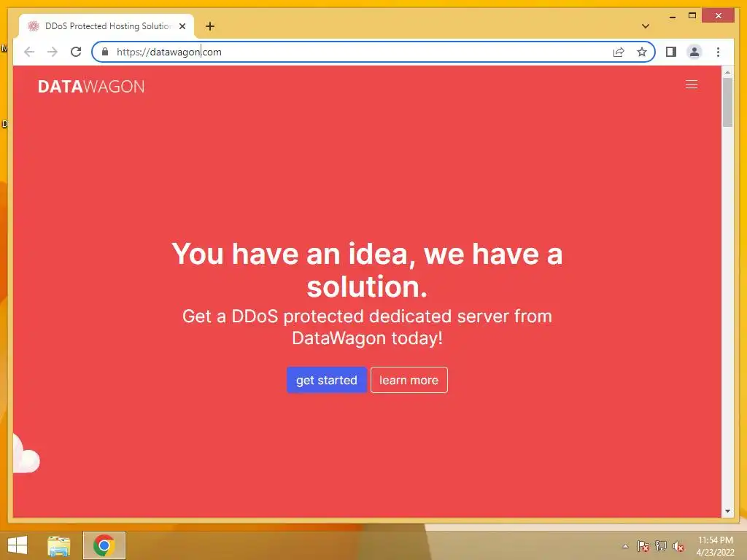This screenshot has height=560, width=747.
Task: Close the DDoS Protected Hosting tab
Action: [182, 26]
